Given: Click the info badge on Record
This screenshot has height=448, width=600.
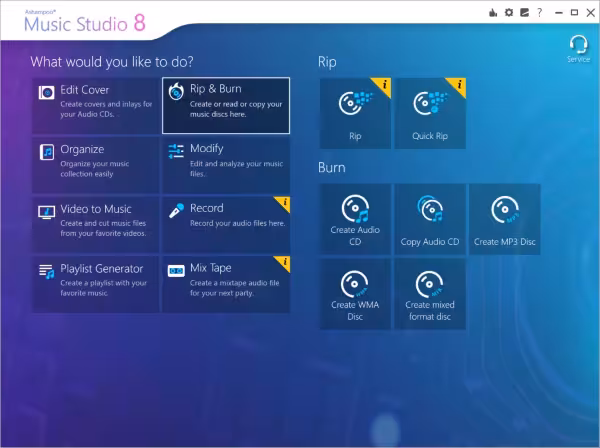Looking at the screenshot, I should (284, 203).
